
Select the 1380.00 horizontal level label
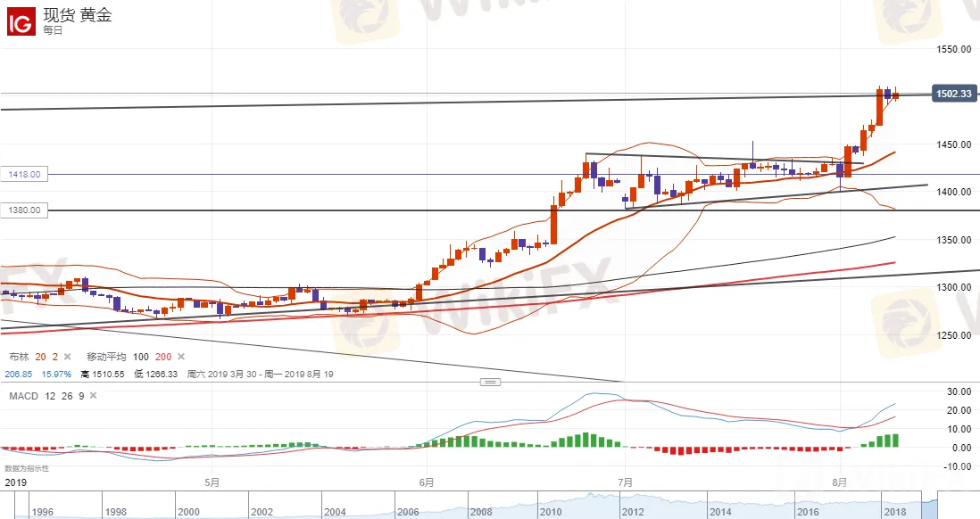click(24, 210)
